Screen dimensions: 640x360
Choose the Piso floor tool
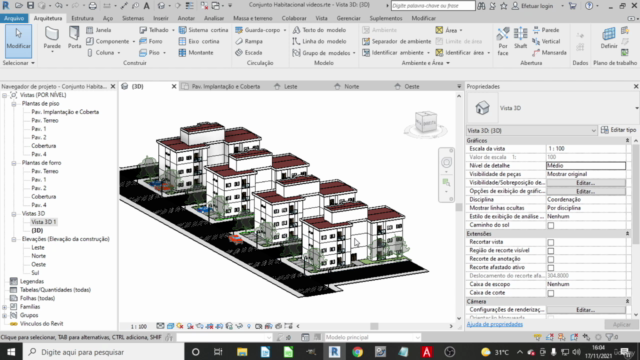click(150, 53)
